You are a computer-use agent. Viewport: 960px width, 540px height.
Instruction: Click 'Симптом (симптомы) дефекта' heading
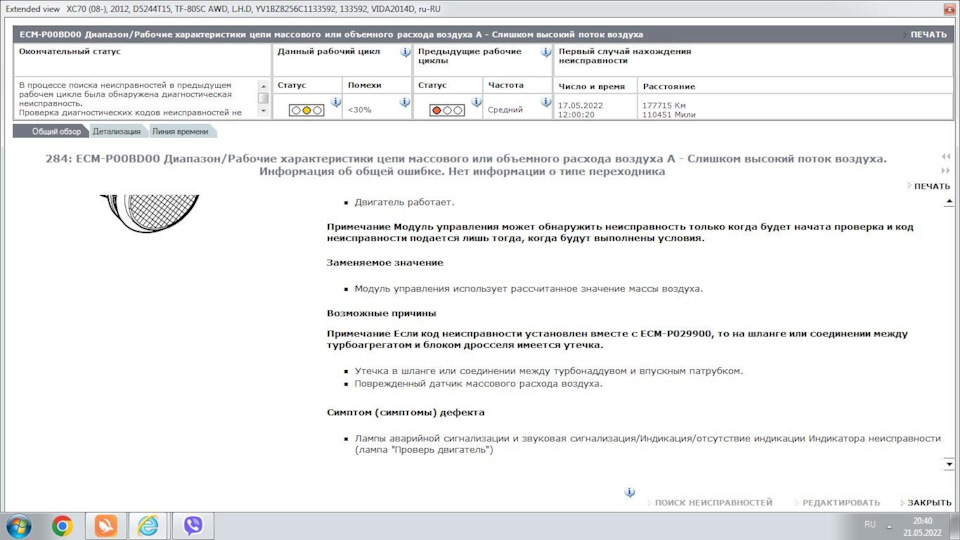pos(405,413)
